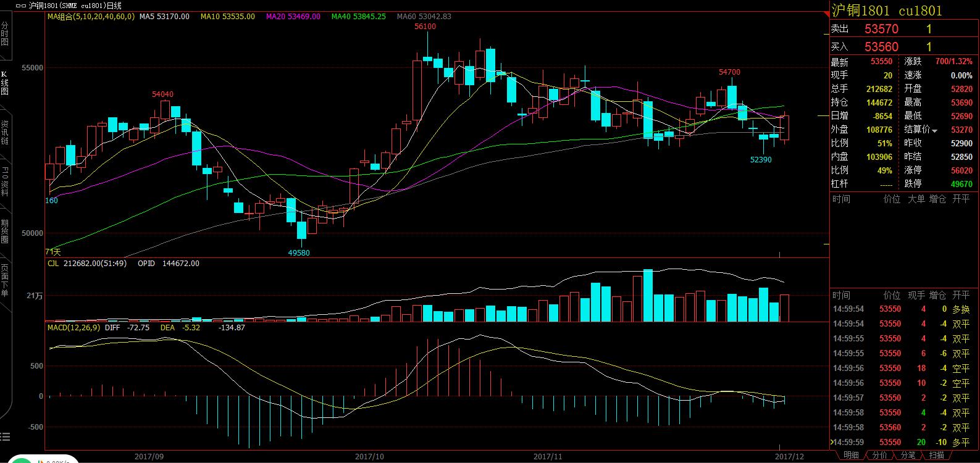Click the CJL volume indicator label
The height and width of the screenshot is (463, 980).
pos(54,264)
